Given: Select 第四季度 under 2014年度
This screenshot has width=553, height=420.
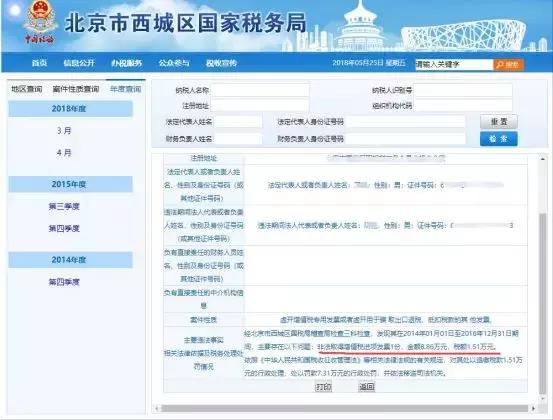Looking at the screenshot, I should point(64,282).
